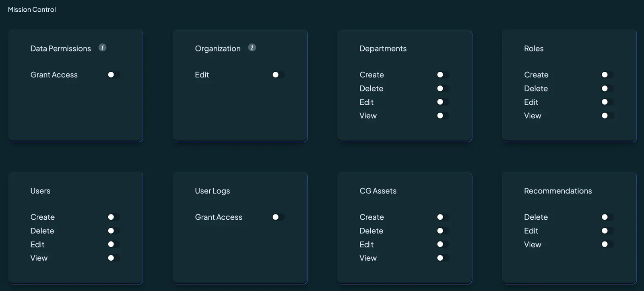Image resolution: width=644 pixels, height=291 pixels.
Task: Switch on the Users Edit toggle
Action: pos(114,244)
